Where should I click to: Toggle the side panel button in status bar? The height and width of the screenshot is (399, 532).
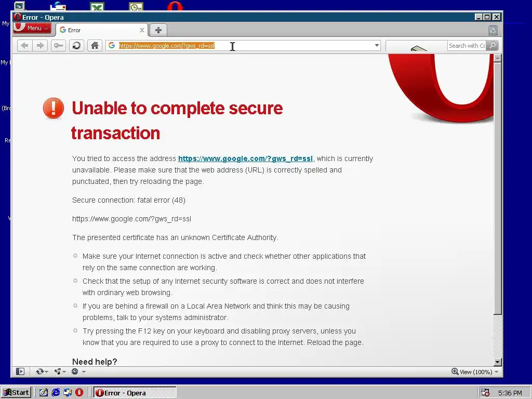coord(20,371)
